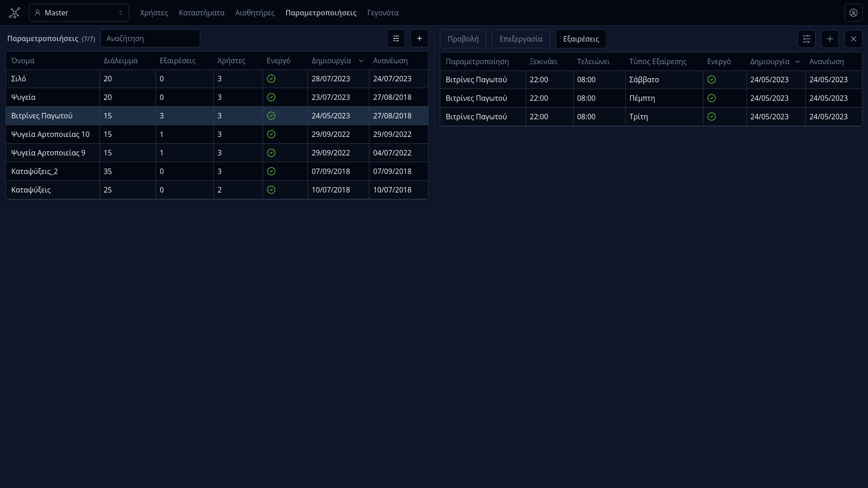Image resolution: width=868 pixels, height=488 pixels.
Task: Close the exceptions detail panel
Action: click(x=853, y=39)
